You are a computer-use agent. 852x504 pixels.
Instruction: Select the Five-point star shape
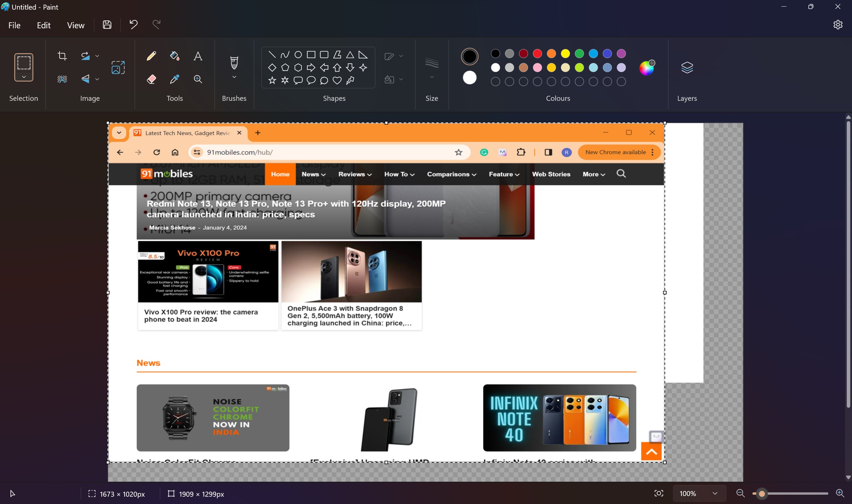coord(272,81)
